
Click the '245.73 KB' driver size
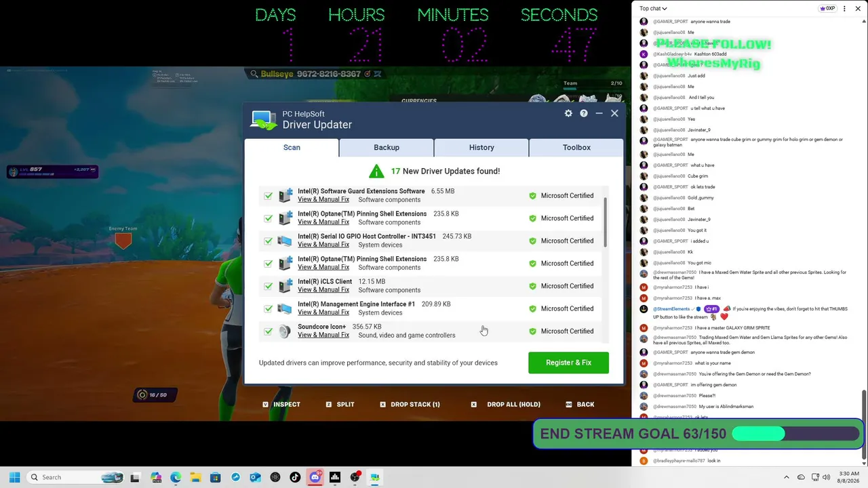point(457,237)
